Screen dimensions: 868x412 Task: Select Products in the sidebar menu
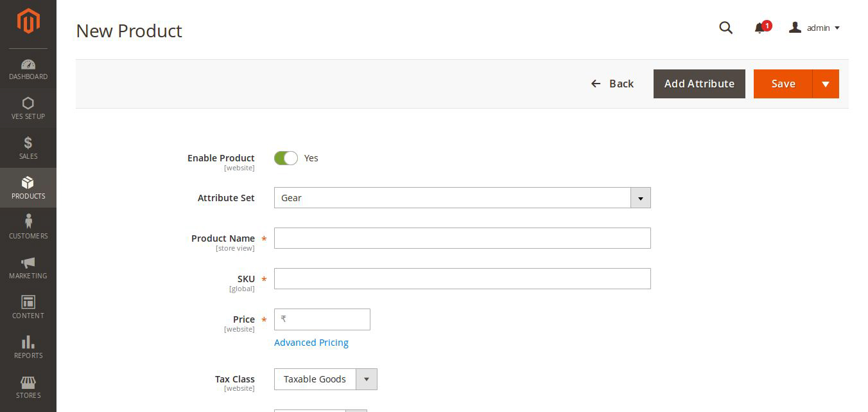pyautogui.click(x=28, y=188)
